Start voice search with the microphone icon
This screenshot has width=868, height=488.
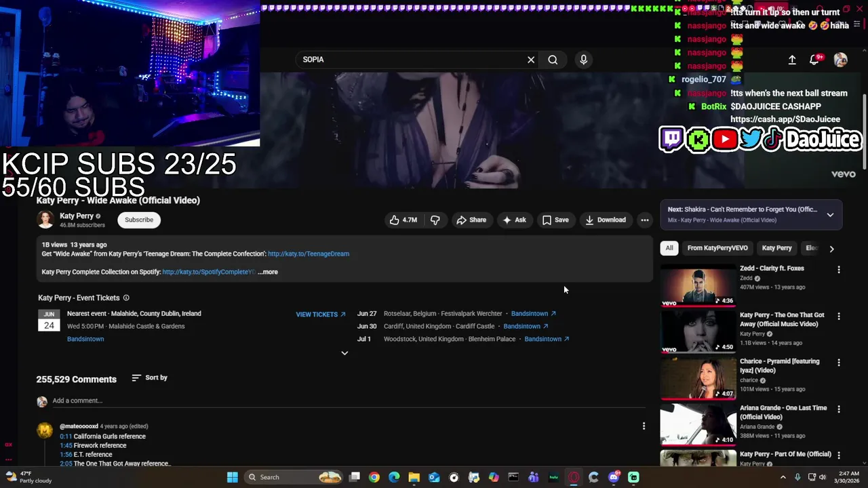point(583,60)
